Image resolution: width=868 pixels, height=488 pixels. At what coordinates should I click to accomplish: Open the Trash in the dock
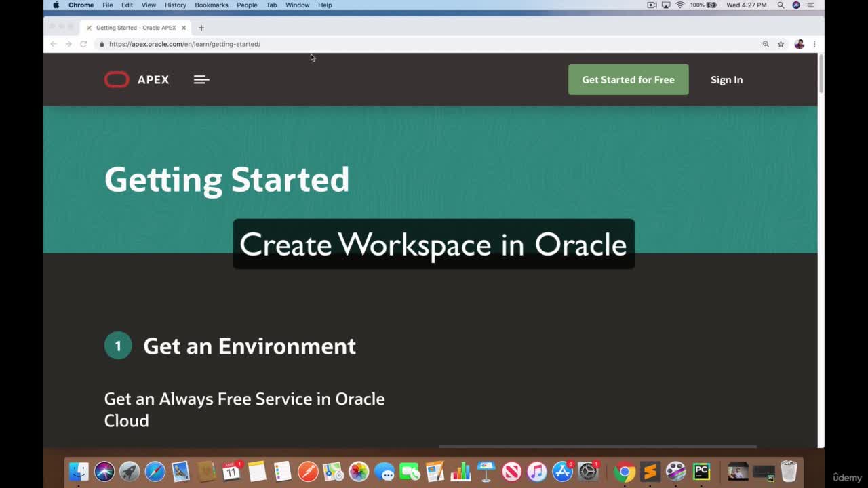point(789,471)
